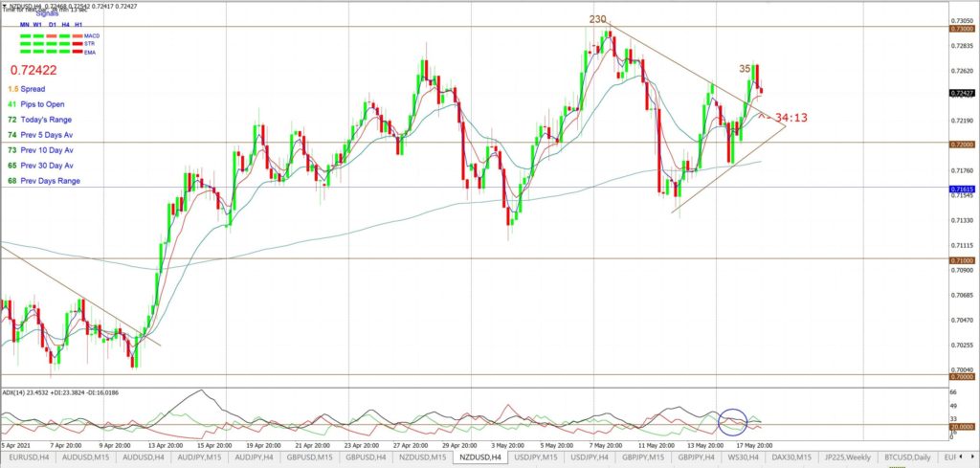The height and width of the screenshot is (468, 980).
Task: Select the STR signal row label
Action: click(x=89, y=44)
